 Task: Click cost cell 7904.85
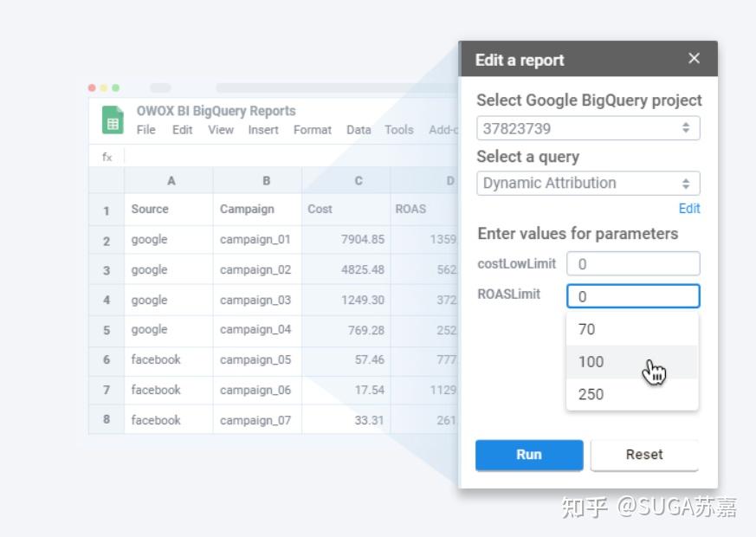point(346,240)
